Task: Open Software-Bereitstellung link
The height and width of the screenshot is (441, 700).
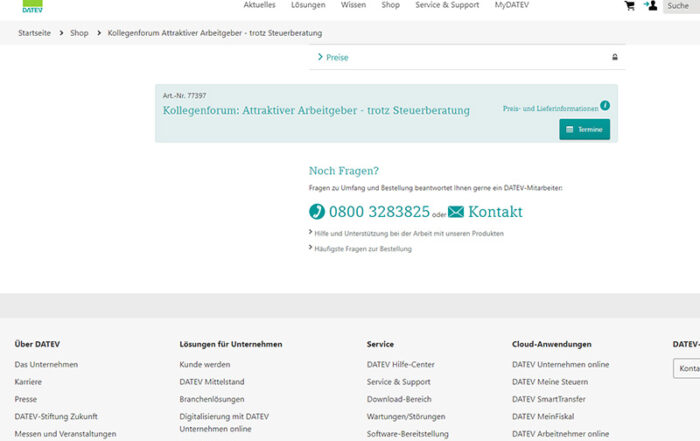Action: click(408, 434)
